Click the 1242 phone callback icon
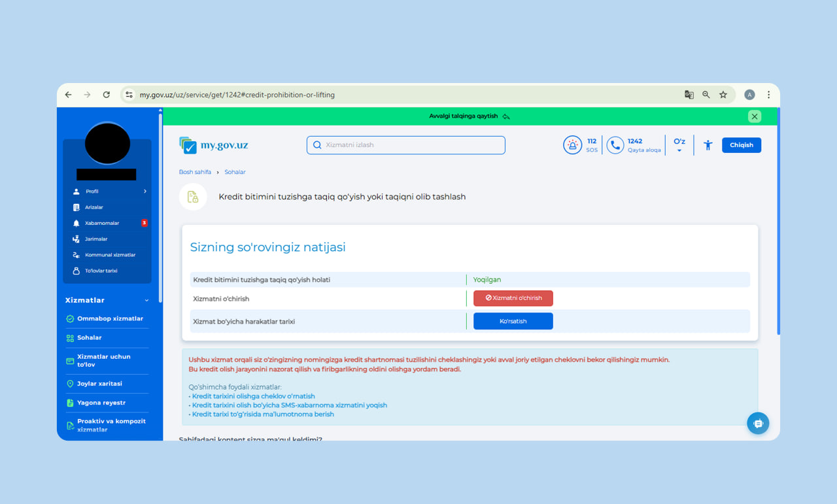Viewport: 837px width, 504px height. tap(615, 145)
